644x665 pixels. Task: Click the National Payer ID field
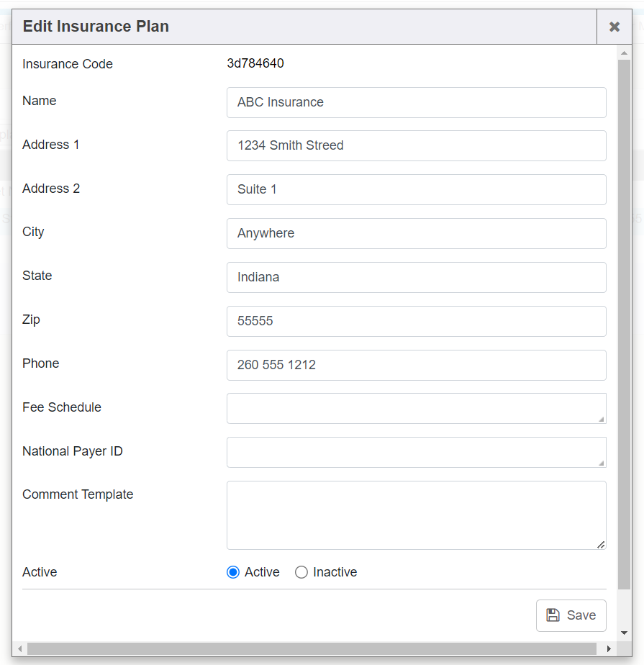[x=417, y=453]
